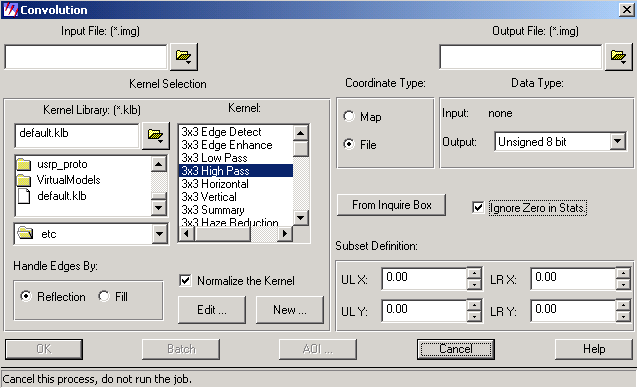The height and width of the screenshot is (388, 637).
Task: Toggle Ignore Zero in Stats checkbox
Action: click(478, 208)
